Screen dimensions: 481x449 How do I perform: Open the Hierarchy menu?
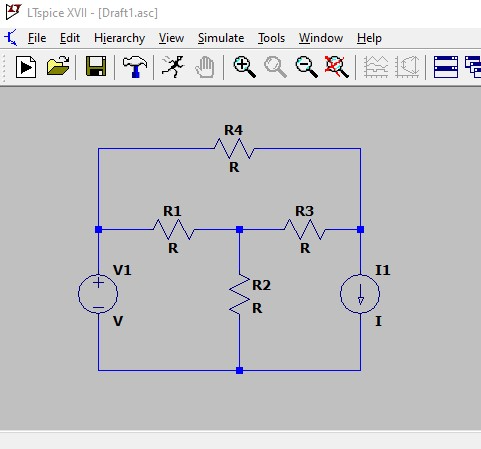click(x=119, y=38)
